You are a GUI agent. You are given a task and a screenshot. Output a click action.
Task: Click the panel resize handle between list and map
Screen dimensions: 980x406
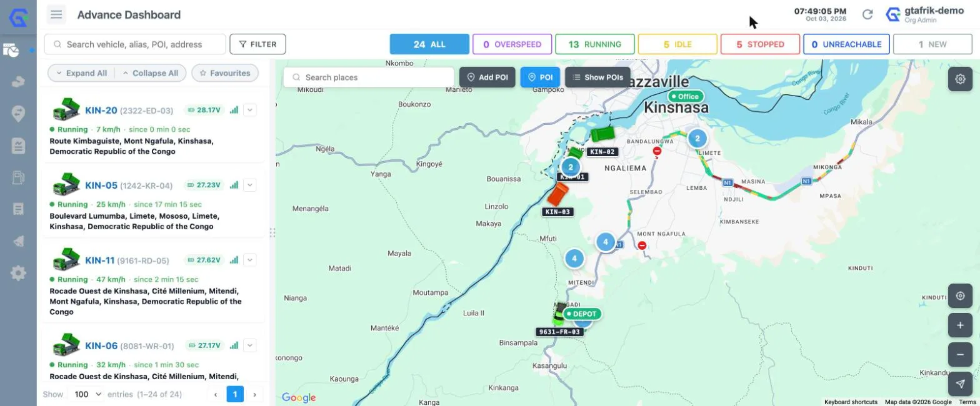pos(272,232)
